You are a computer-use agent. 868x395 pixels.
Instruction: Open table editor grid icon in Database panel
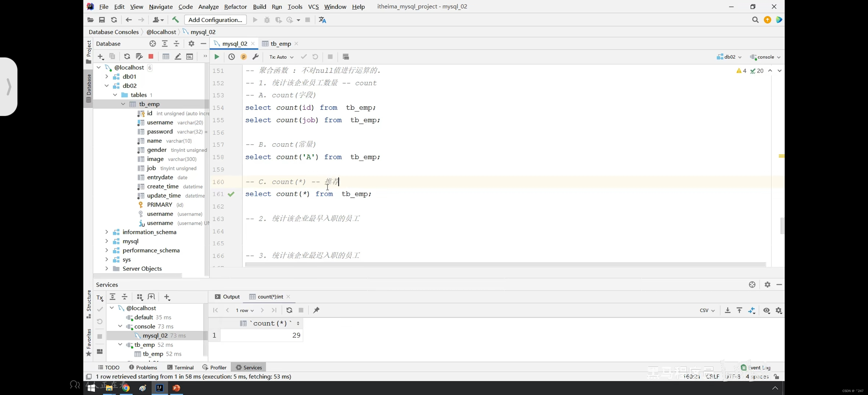[166, 57]
